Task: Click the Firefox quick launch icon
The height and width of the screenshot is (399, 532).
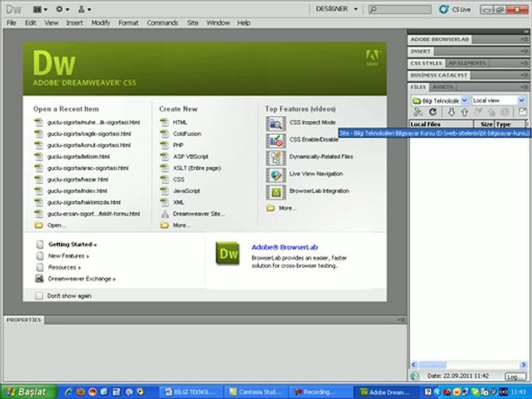Action: pyautogui.click(x=80, y=392)
